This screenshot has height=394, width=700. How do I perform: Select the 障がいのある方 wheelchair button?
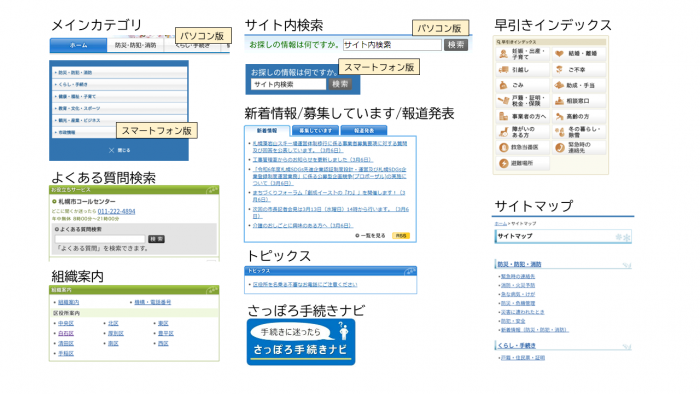(x=522, y=132)
